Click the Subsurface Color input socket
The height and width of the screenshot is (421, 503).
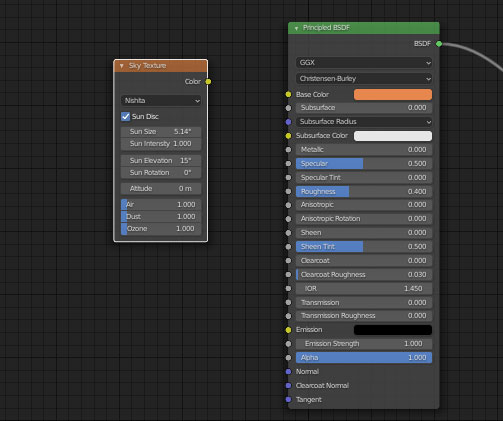click(x=288, y=136)
